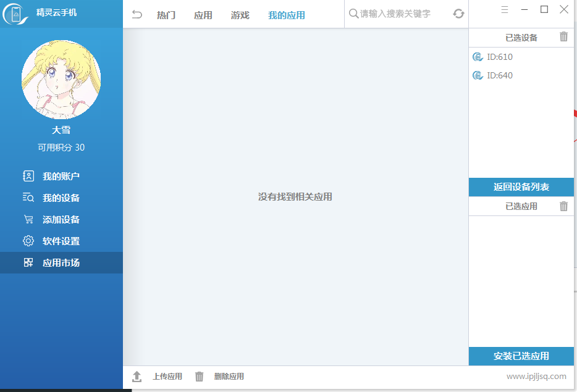Select device ID:610

521,57
